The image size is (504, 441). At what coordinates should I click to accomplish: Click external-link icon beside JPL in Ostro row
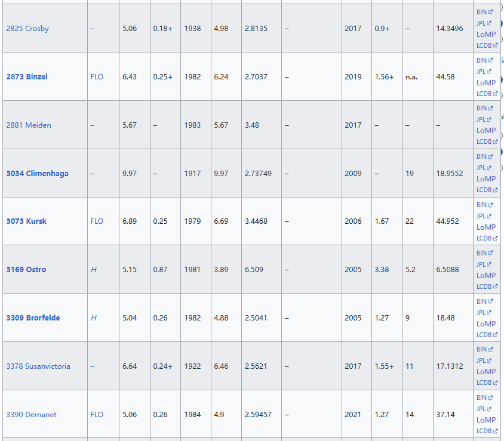pyautogui.click(x=490, y=264)
